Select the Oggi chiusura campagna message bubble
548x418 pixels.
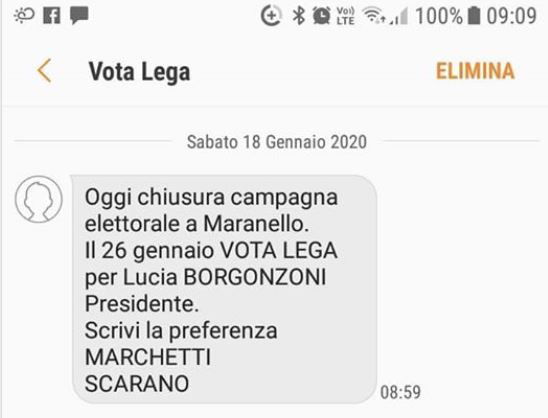[x=224, y=289]
